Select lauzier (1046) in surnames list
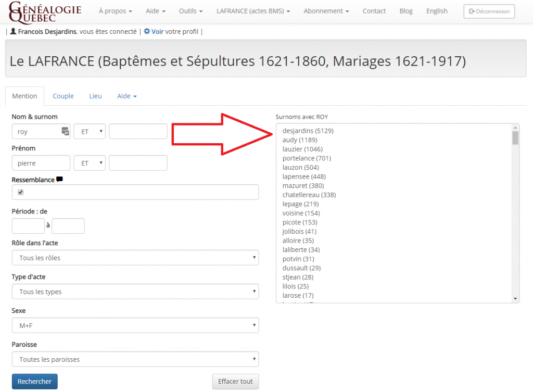533x392 pixels. [302, 149]
